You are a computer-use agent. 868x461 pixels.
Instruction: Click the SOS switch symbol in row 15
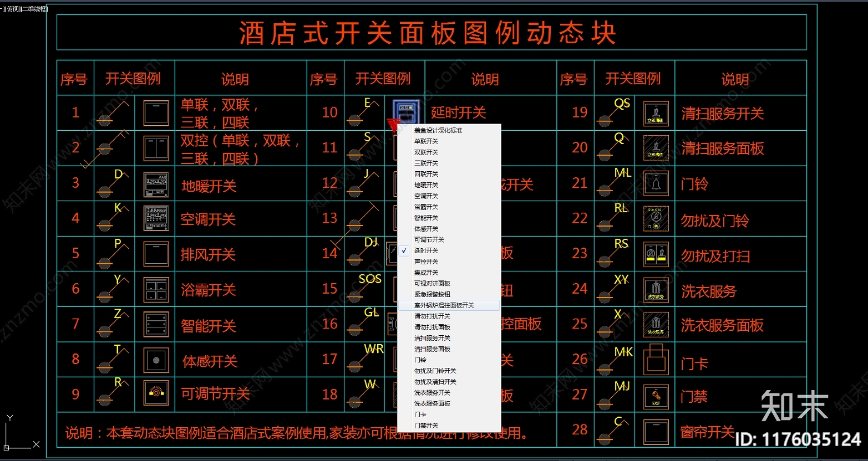(364, 288)
